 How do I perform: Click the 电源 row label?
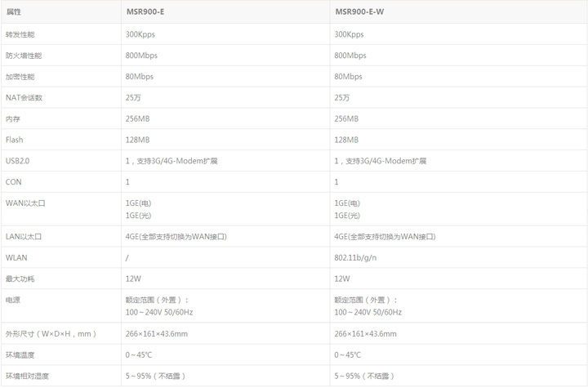tap(13, 300)
